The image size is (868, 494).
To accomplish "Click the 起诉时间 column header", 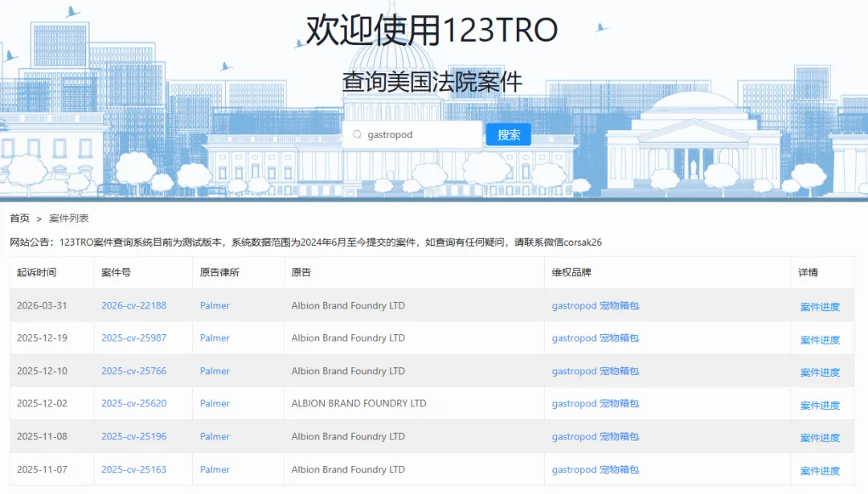I will point(37,272).
